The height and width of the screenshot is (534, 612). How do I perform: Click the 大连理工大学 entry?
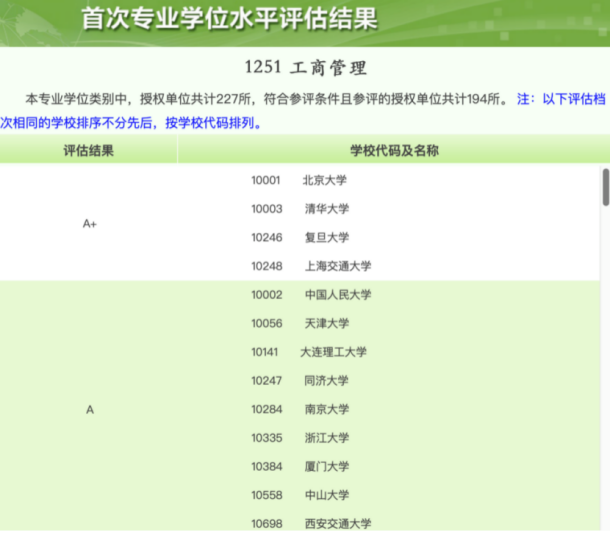333,352
